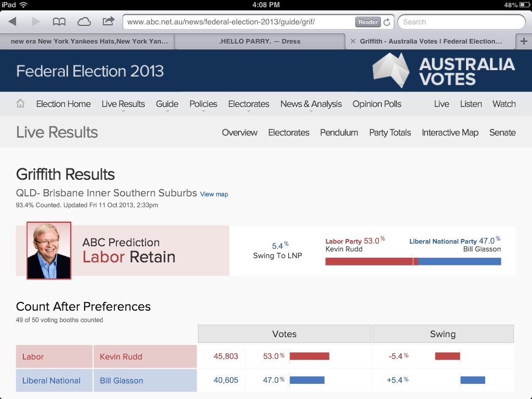Expand the News & Analysis dropdown
532x399 pixels.
click(x=311, y=104)
